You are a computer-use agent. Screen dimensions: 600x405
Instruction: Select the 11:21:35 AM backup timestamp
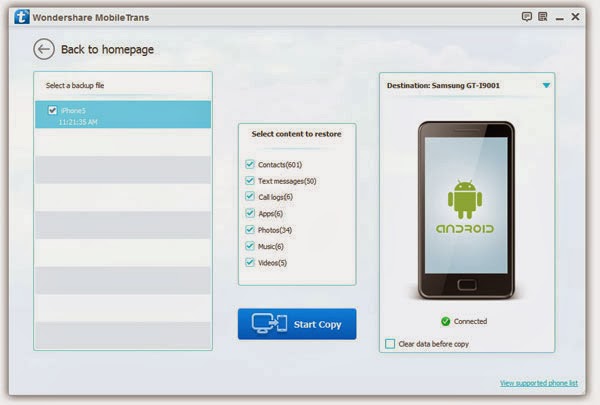[x=78, y=122]
